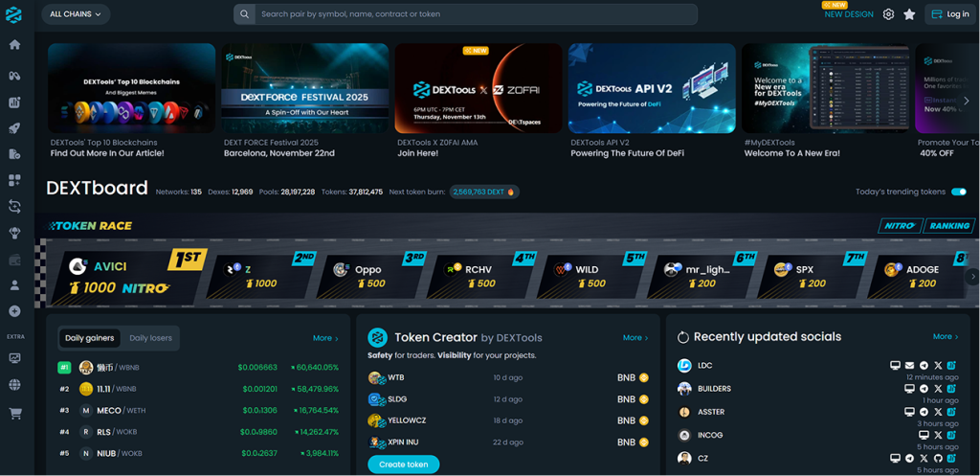Select the Daily gainers tab
The width and height of the screenshot is (980, 476).
[89, 338]
